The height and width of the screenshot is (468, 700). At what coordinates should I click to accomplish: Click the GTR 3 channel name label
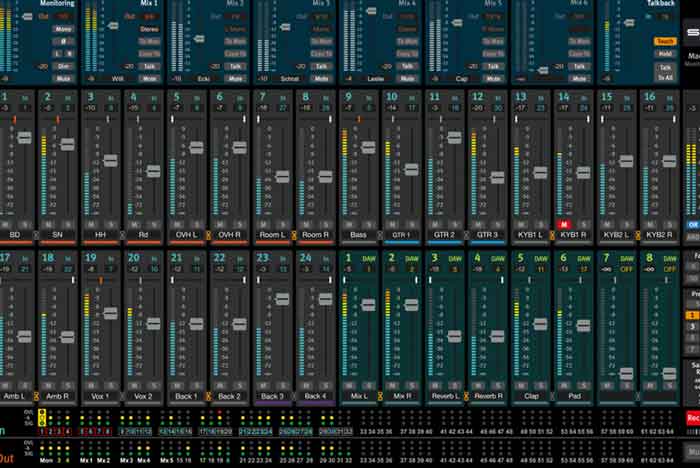coord(487,235)
